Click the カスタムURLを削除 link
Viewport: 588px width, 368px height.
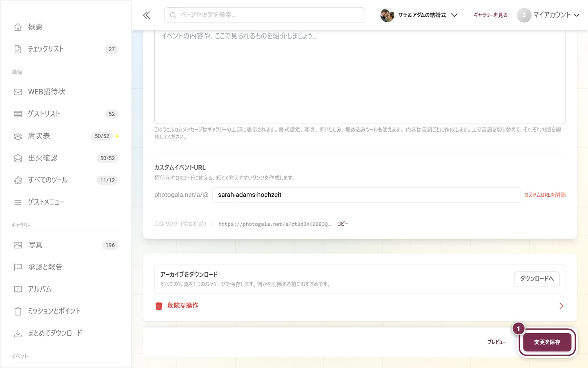click(545, 195)
